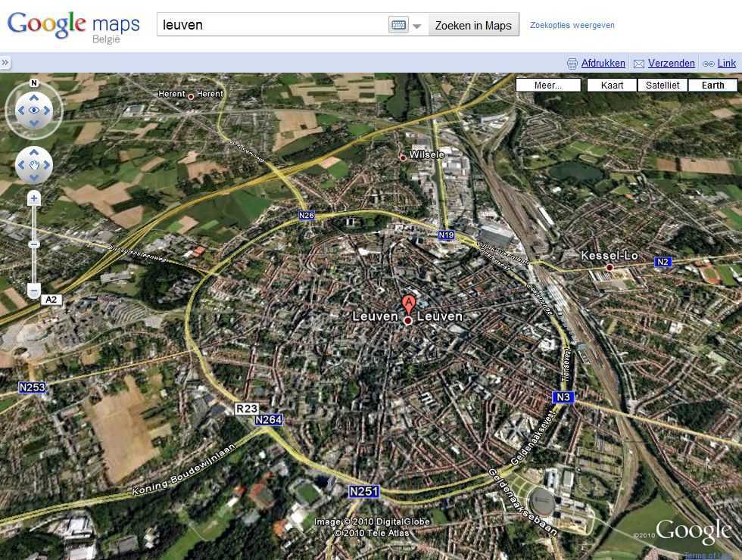742x560 pixels.
Task: Click the 'Geldenaaksevest' road label
Action: coord(532,438)
